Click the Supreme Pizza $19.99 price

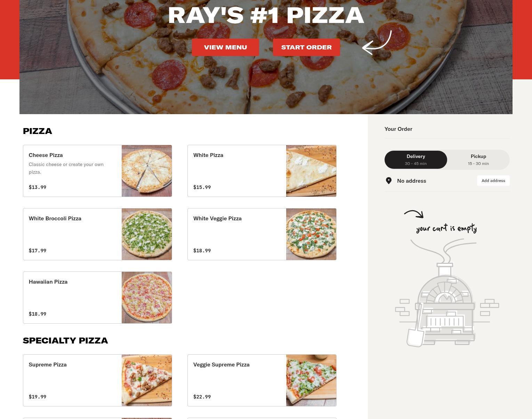click(38, 397)
